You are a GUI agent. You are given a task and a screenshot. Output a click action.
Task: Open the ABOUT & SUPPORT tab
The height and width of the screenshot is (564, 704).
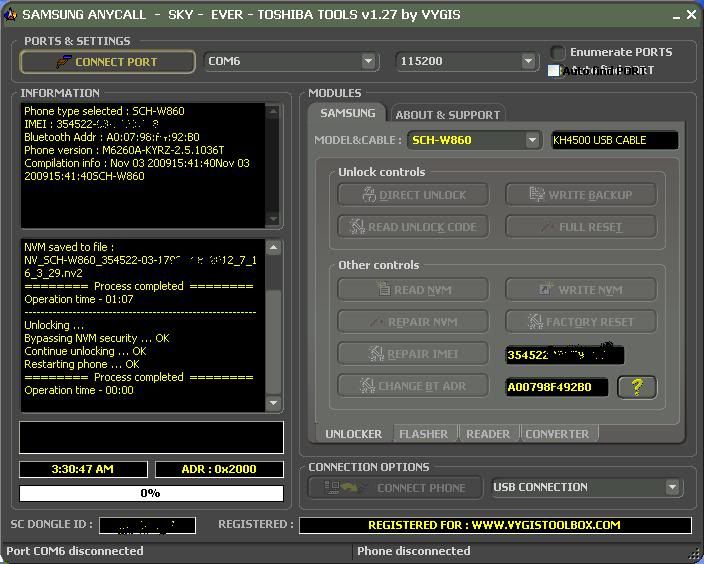[x=448, y=115]
